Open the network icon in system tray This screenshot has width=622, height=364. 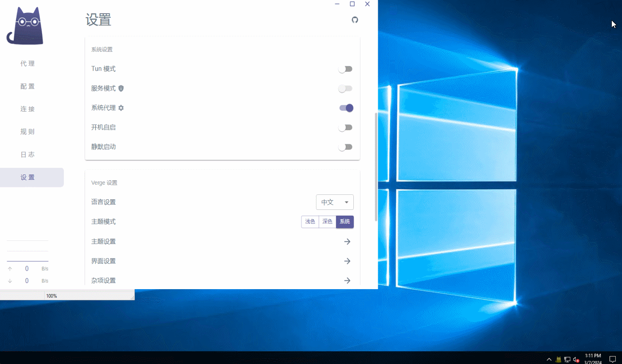pos(567,360)
